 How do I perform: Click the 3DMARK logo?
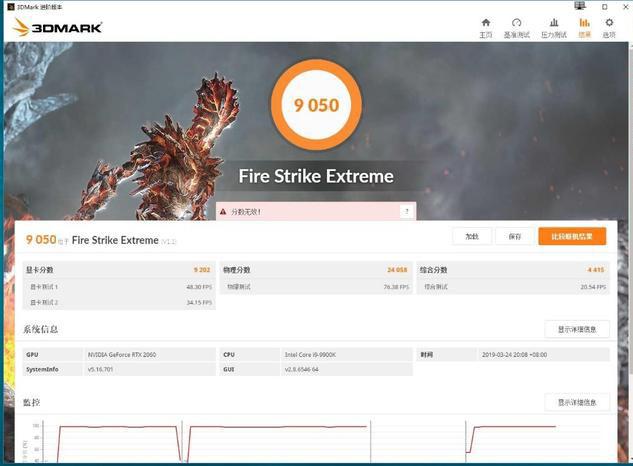click(x=57, y=27)
